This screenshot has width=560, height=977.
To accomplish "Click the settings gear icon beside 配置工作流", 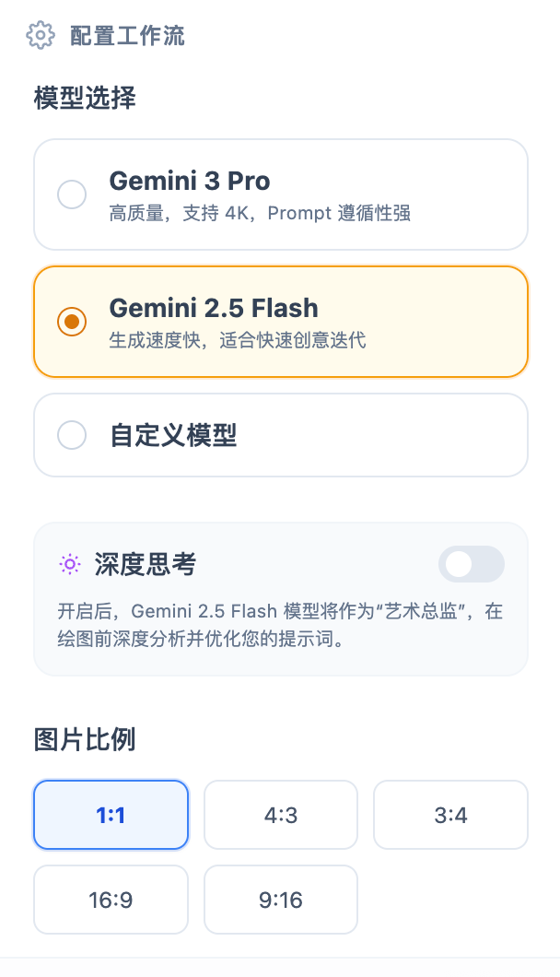I will click(x=41, y=35).
